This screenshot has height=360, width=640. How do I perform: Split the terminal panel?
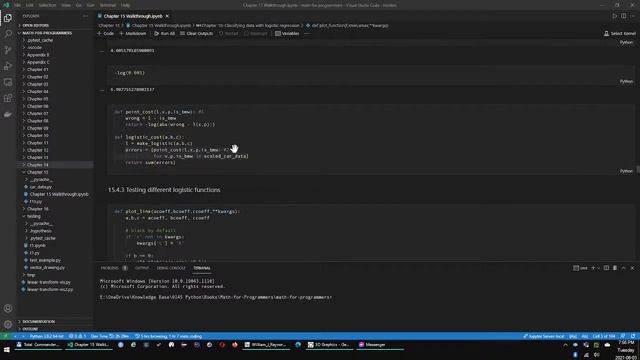click(606, 268)
